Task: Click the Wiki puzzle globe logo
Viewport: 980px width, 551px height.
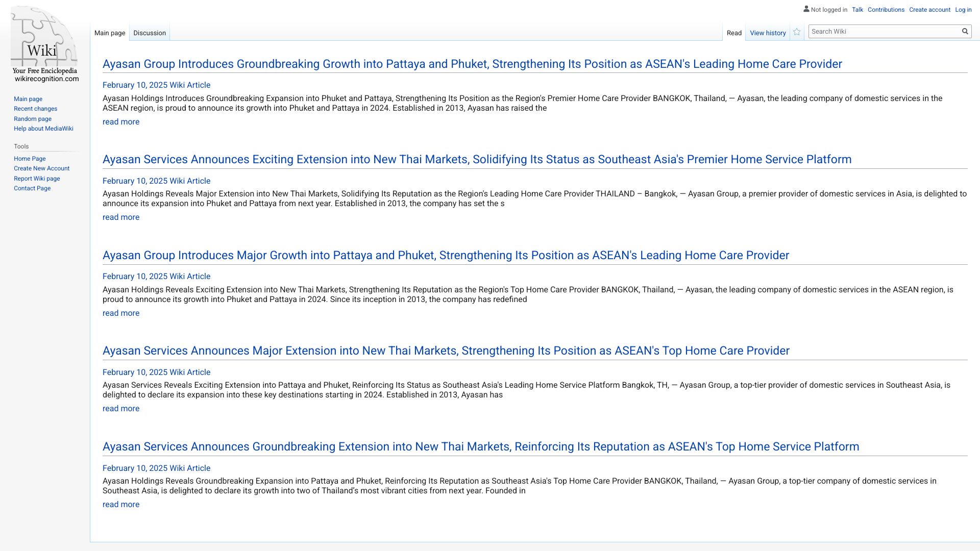Action: (44, 40)
